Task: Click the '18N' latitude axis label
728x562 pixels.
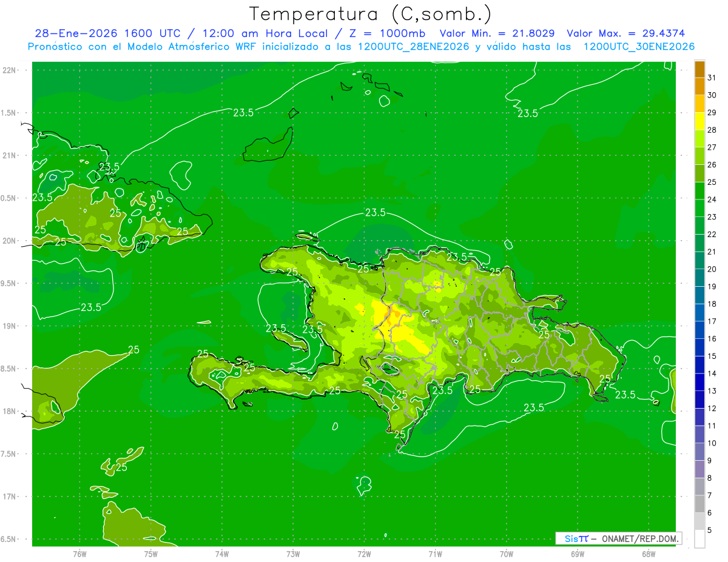Action: pos(9,411)
